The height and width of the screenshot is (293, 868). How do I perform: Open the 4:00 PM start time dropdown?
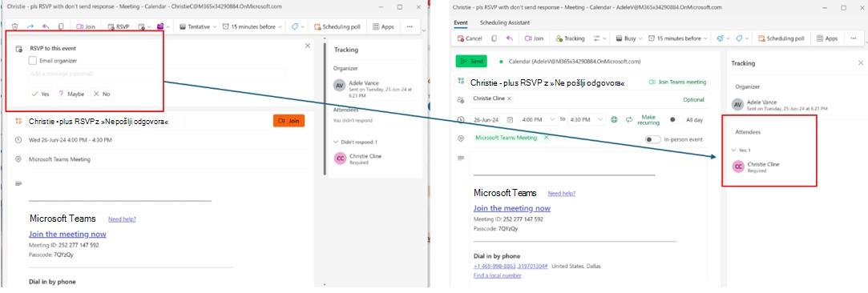click(538, 119)
